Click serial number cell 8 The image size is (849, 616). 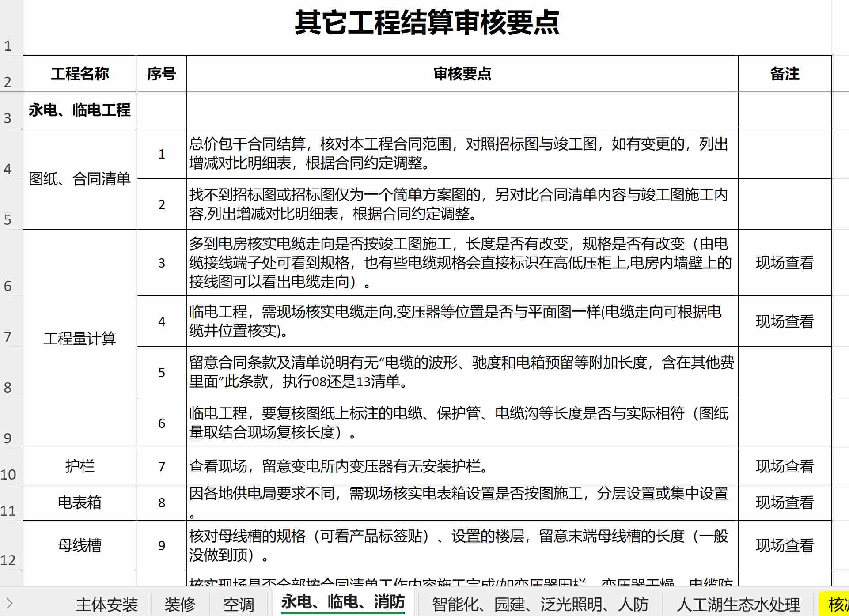[162, 503]
